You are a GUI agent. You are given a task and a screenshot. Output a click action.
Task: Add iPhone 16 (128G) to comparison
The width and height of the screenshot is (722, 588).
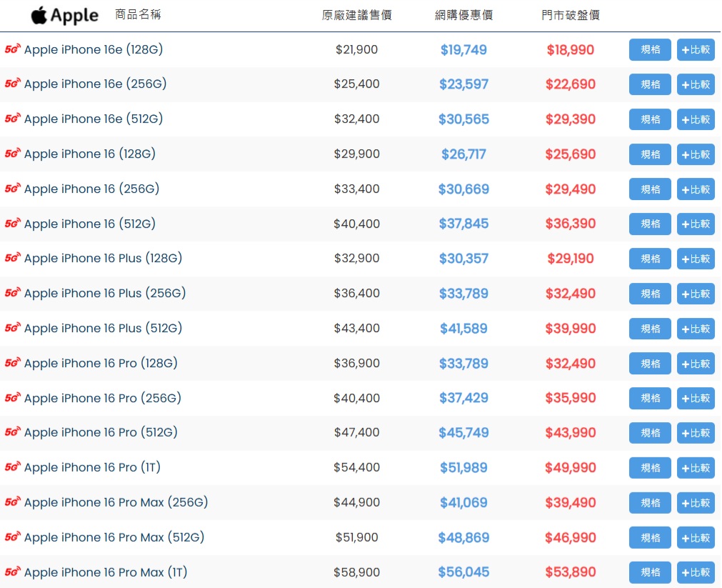click(x=696, y=154)
